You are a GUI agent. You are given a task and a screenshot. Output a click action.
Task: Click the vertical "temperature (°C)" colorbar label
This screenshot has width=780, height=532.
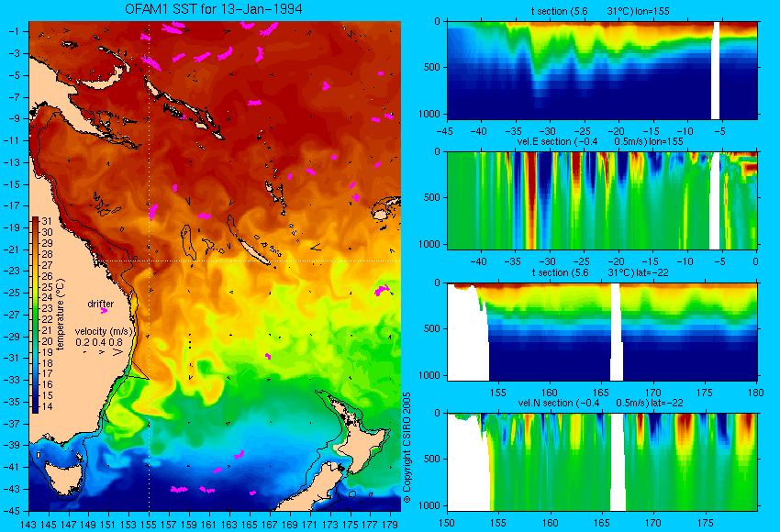coord(61,315)
